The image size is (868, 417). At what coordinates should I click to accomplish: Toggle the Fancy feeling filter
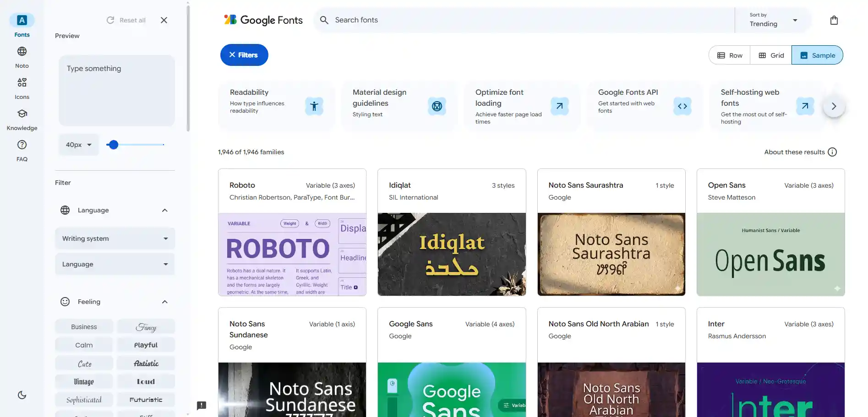point(146,327)
